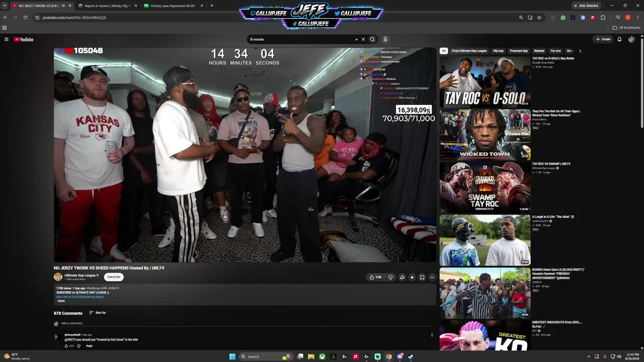Like the video with thumbs up
The image size is (644, 362).
376,277
